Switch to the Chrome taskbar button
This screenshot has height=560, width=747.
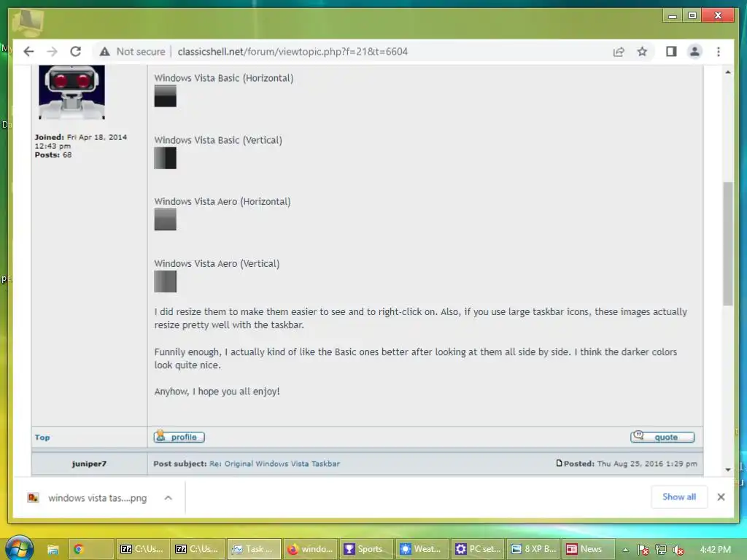pos(91,549)
